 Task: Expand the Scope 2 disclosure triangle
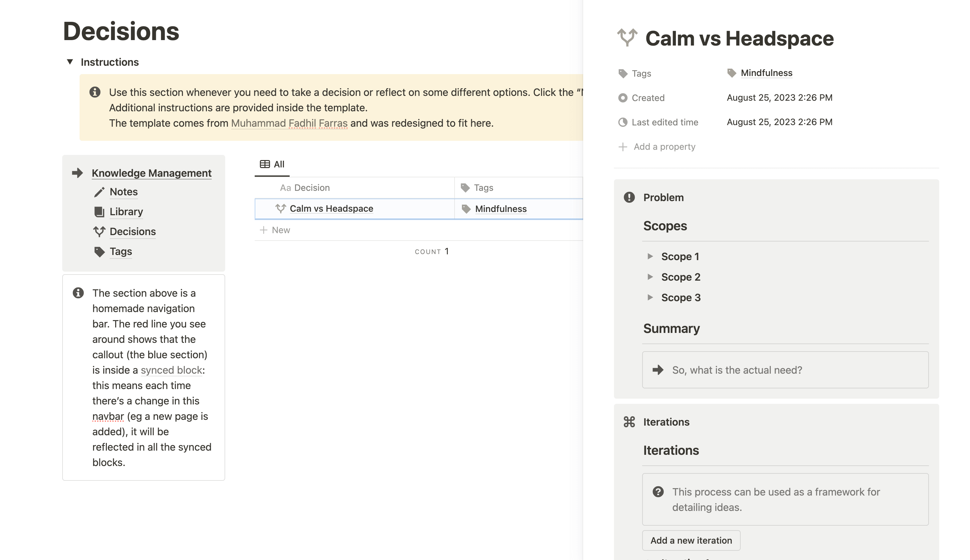(649, 277)
